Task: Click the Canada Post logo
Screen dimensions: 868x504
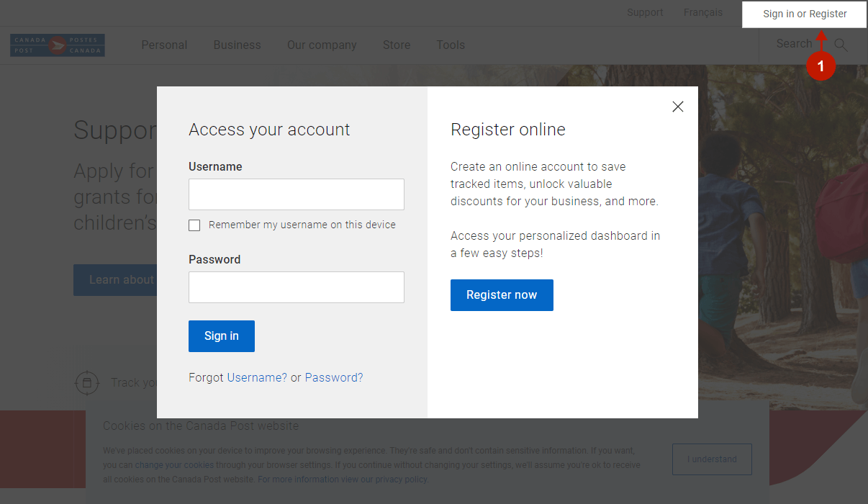Action: 58,45
